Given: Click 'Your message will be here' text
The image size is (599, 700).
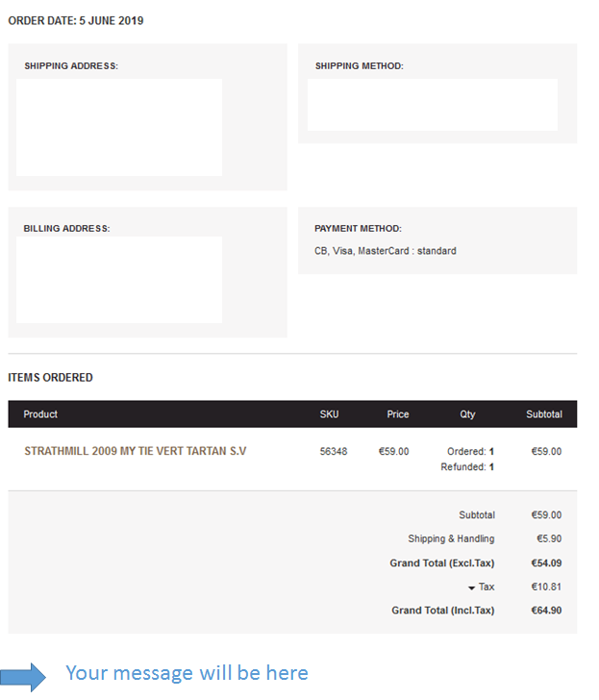Looking at the screenshot, I should [187, 673].
